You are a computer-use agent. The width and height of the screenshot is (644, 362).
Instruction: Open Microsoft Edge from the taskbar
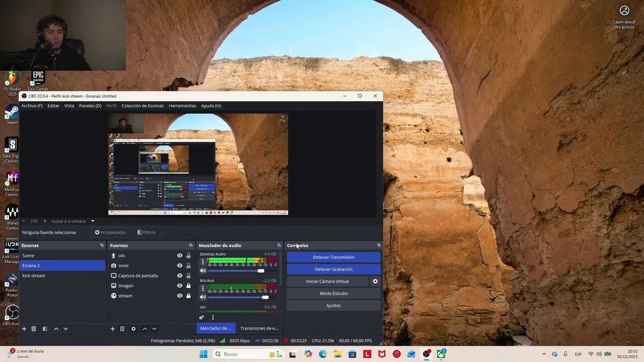click(323, 354)
